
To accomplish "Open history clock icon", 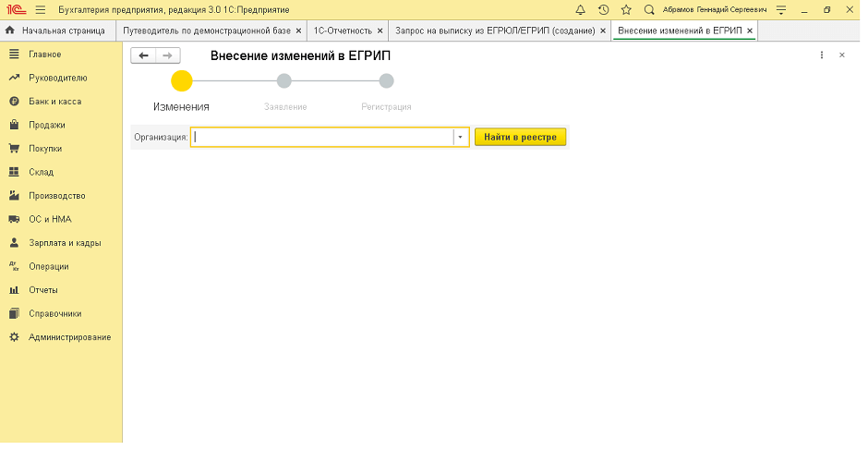I will [x=603, y=10].
